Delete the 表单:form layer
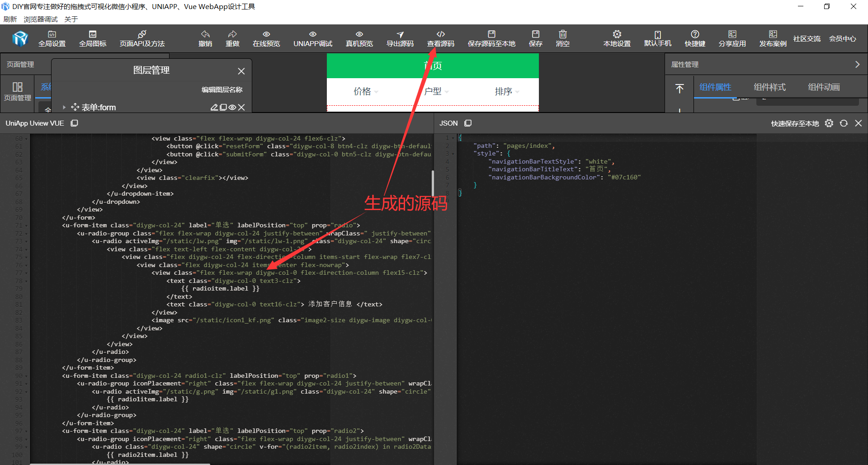 pos(241,107)
